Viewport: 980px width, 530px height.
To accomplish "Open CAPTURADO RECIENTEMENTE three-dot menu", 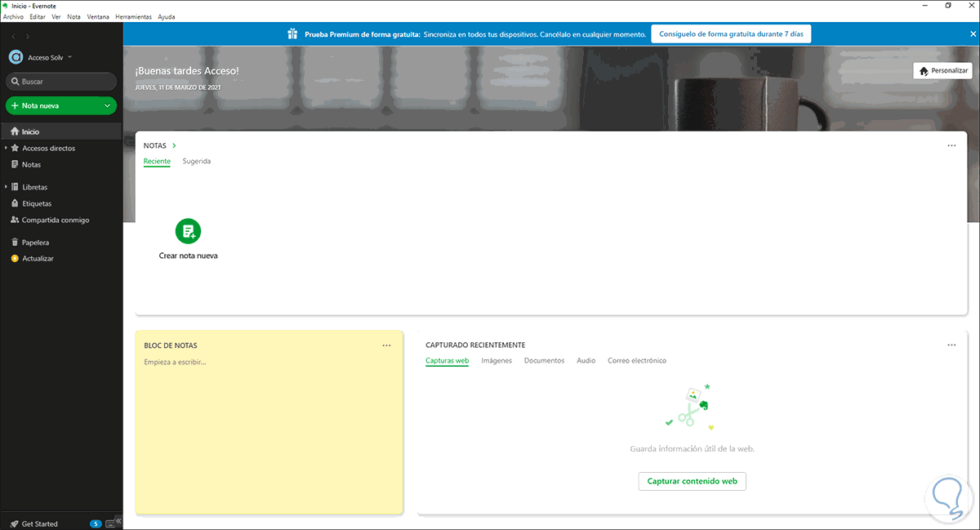I will (951, 345).
